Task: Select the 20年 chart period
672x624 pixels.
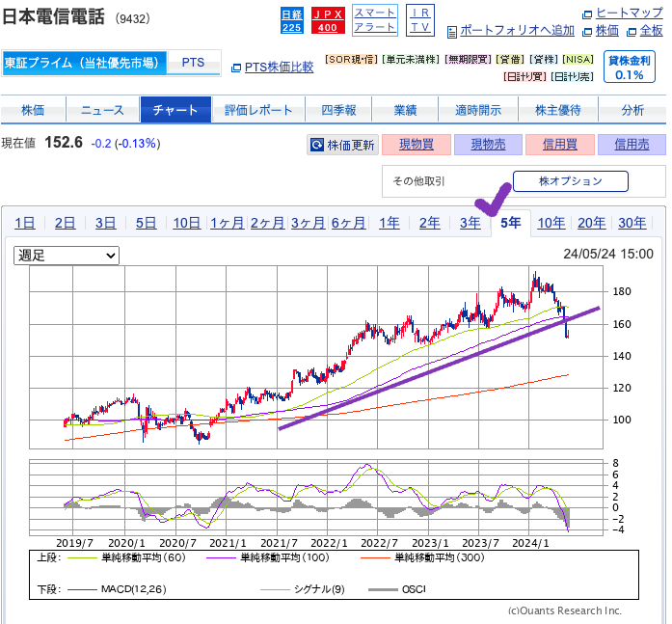Action: click(x=592, y=224)
